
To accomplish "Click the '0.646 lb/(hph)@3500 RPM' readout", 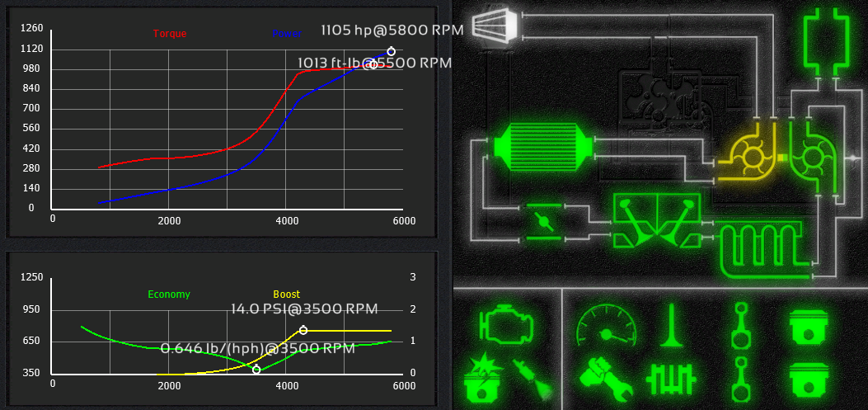I will pyautogui.click(x=257, y=348).
